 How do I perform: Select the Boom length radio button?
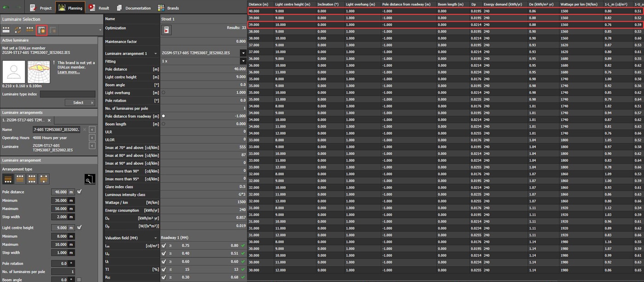163,124
